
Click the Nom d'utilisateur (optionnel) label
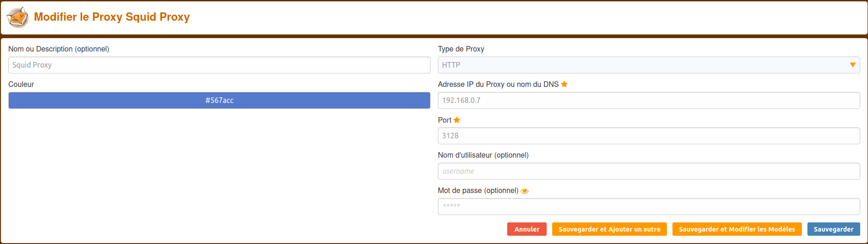click(x=483, y=155)
